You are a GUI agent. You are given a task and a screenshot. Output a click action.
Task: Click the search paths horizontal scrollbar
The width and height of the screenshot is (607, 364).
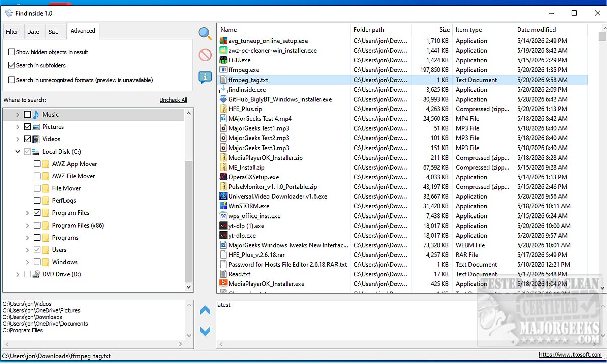[94, 344]
